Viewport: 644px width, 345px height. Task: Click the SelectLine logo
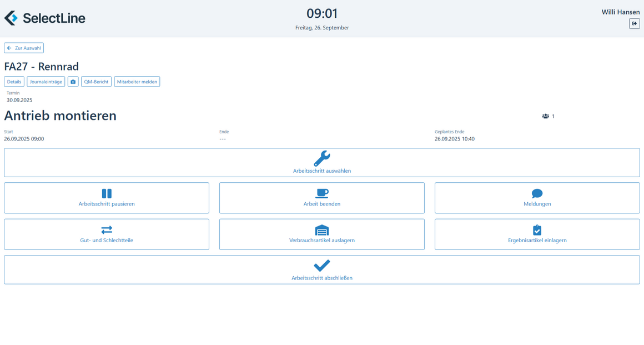tap(45, 18)
